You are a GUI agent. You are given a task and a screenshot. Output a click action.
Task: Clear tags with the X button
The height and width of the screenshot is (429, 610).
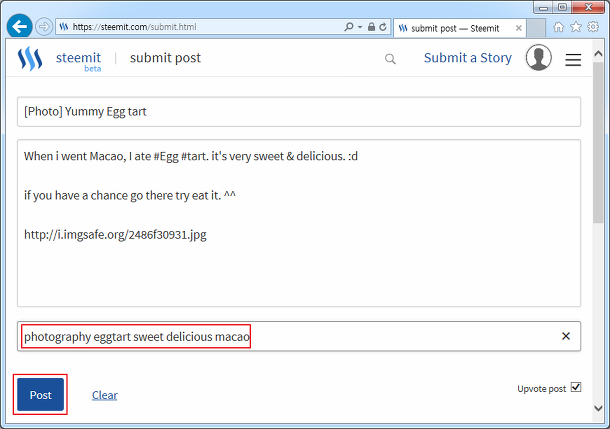pyautogui.click(x=565, y=337)
